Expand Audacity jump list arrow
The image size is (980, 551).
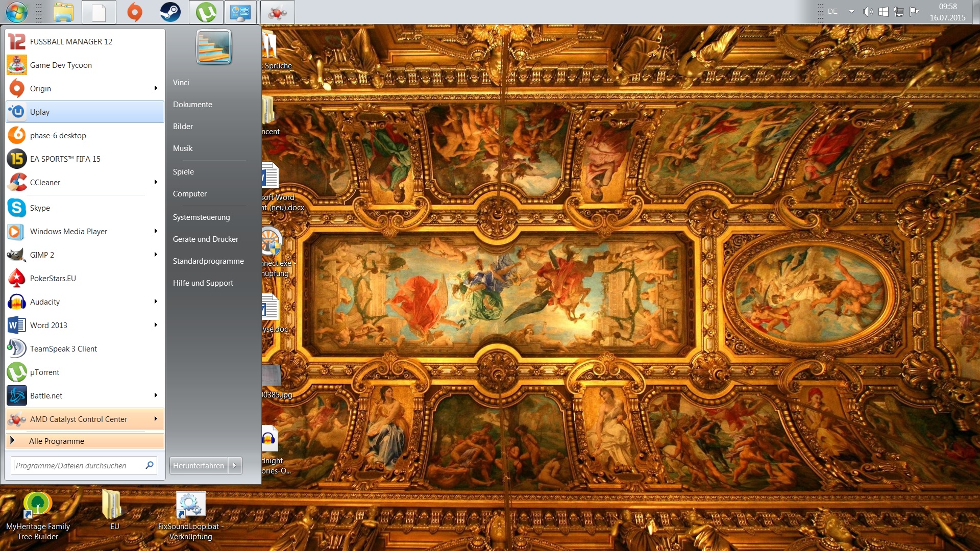[156, 302]
